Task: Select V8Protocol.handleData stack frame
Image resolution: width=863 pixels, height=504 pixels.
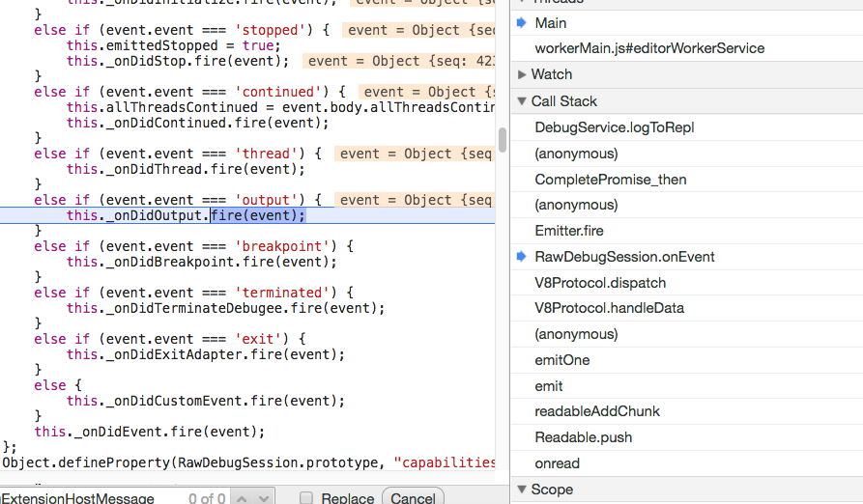Action: pyautogui.click(x=687, y=308)
